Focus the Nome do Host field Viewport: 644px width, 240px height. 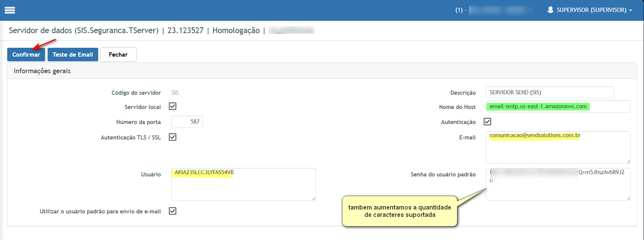[x=558, y=106]
